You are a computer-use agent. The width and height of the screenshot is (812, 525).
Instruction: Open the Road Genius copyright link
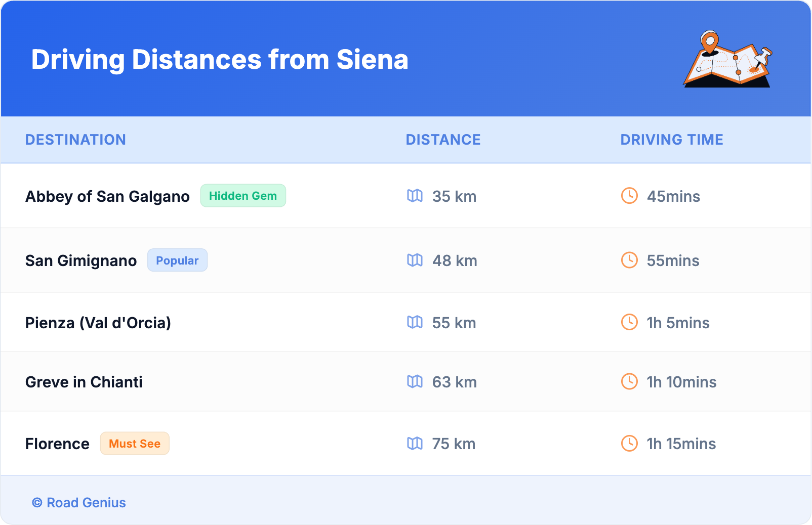click(x=79, y=503)
